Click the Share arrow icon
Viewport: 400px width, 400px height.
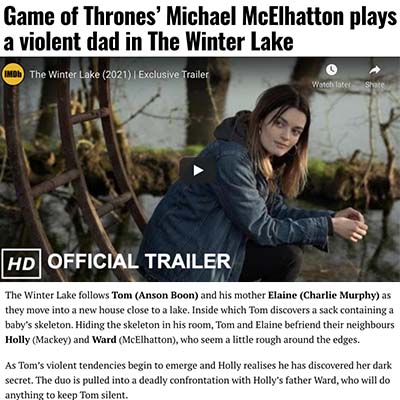[x=375, y=70]
